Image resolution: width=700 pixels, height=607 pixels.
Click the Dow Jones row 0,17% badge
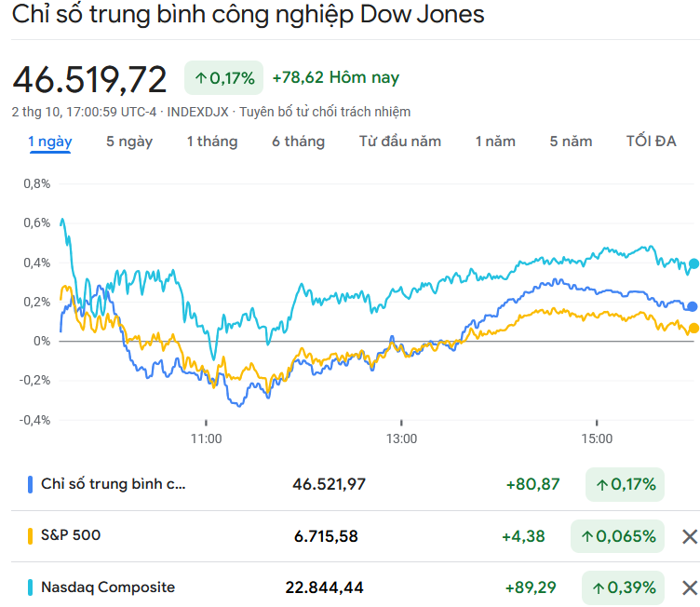[625, 484]
